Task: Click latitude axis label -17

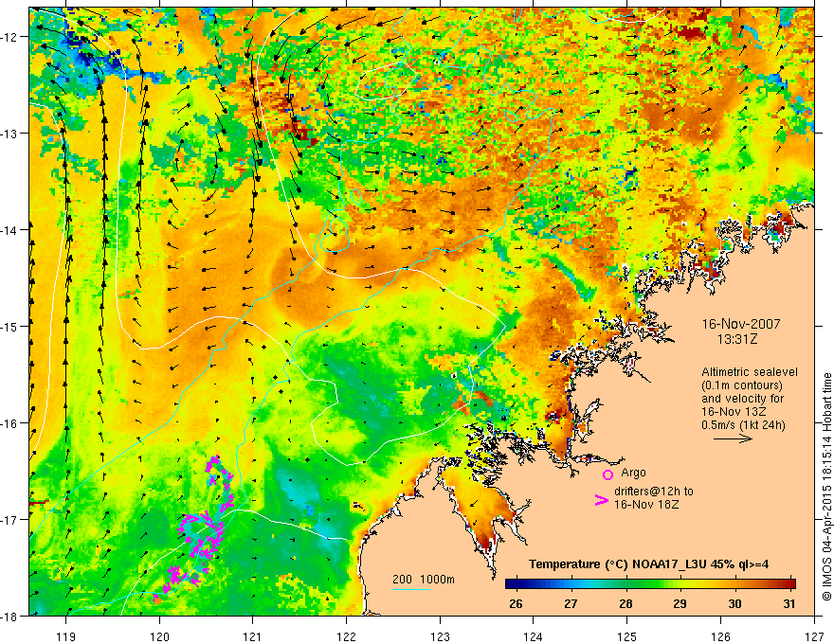Action: pyautogui.click(x=10, y=520)
